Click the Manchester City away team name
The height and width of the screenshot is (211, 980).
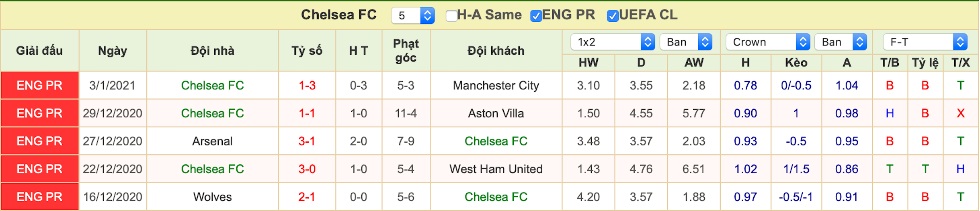click(496, 86)
